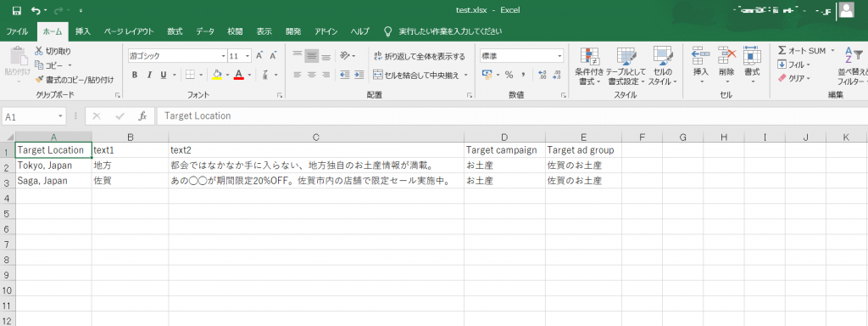The width and height of the screenshot is (868, 326).
Task: Select column C header
Action: pyautogui.click(x=316, y=137)
